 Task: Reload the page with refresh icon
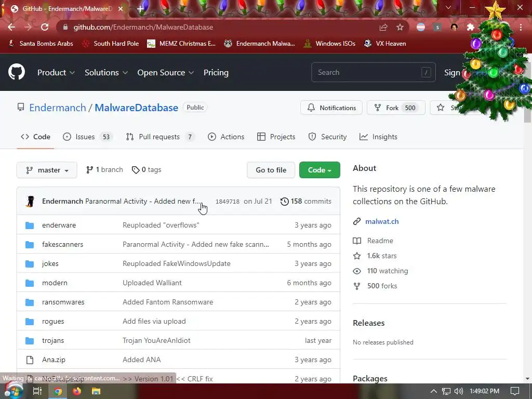click(45, 27)
